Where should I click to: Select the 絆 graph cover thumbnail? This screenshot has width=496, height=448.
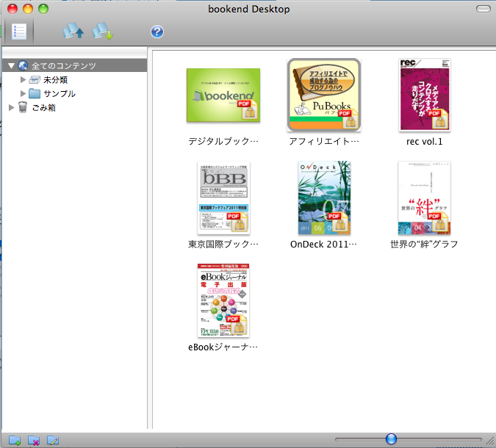tap(425, 198)
